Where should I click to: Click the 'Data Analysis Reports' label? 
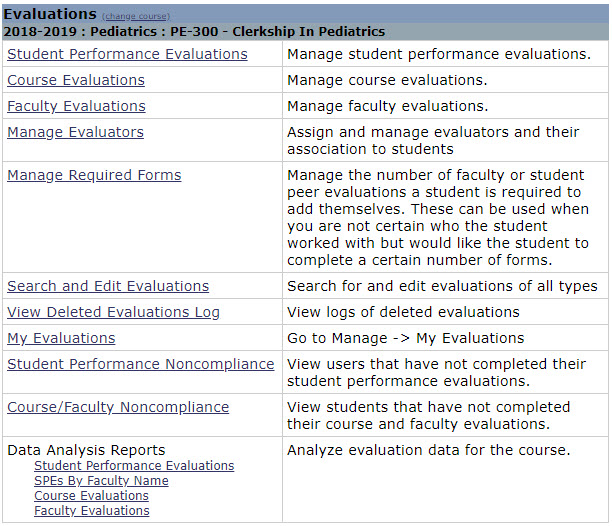(x=86, y=450)
